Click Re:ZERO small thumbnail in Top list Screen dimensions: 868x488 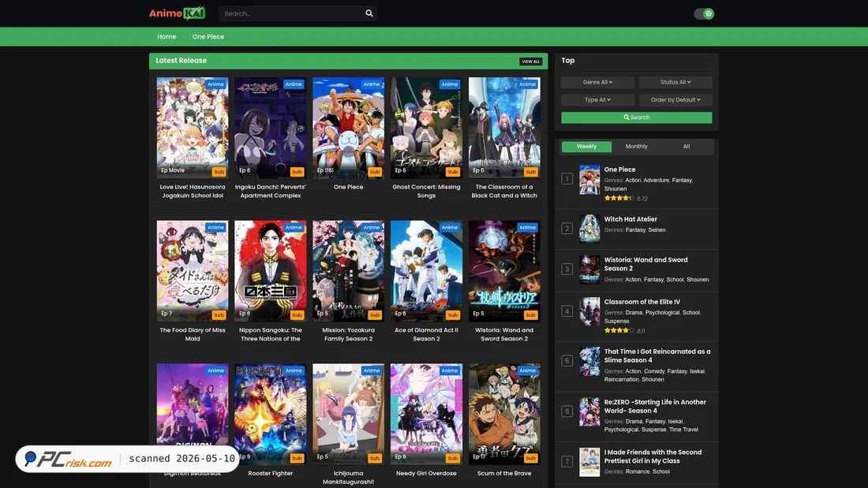pos(589,412)
